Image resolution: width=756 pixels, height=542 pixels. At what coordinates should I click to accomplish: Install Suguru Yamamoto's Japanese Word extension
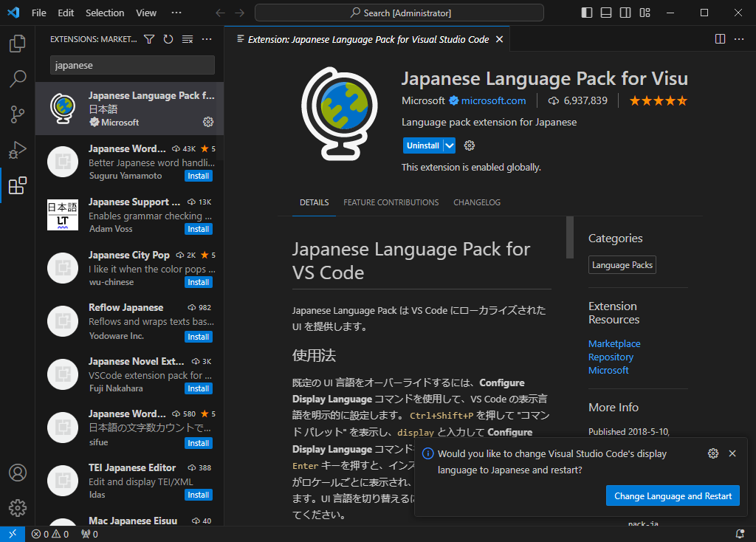[x=198, y=176]
